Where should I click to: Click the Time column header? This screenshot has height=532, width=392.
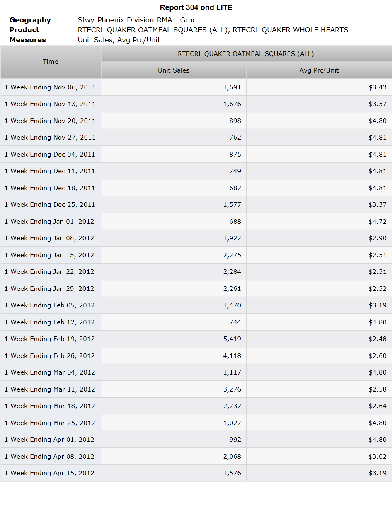coord(51,62)
